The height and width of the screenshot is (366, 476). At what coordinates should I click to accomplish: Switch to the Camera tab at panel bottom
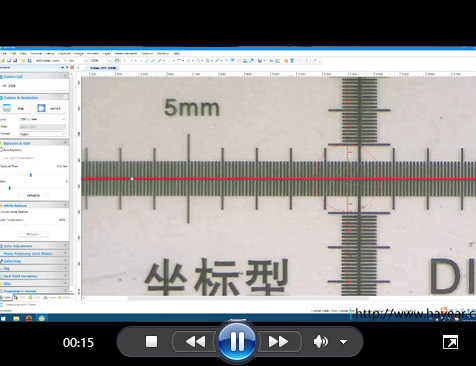(6, 297)
